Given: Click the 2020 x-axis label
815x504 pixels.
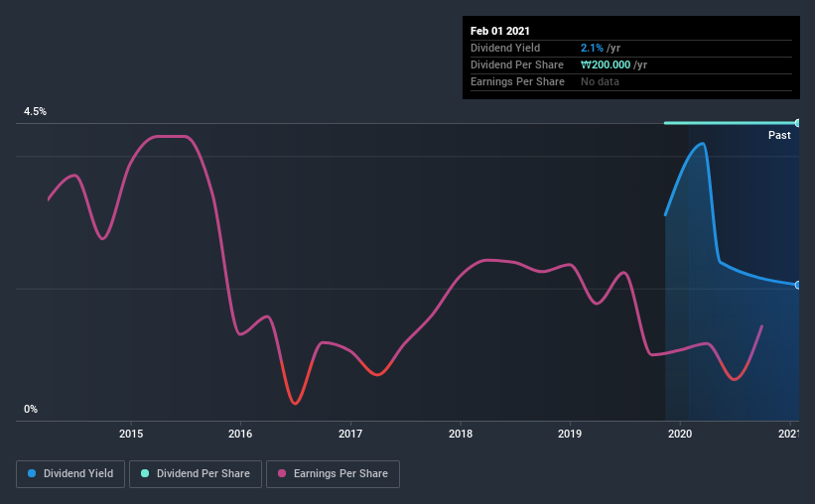Looking at the screenshot, I should (680, 434).
